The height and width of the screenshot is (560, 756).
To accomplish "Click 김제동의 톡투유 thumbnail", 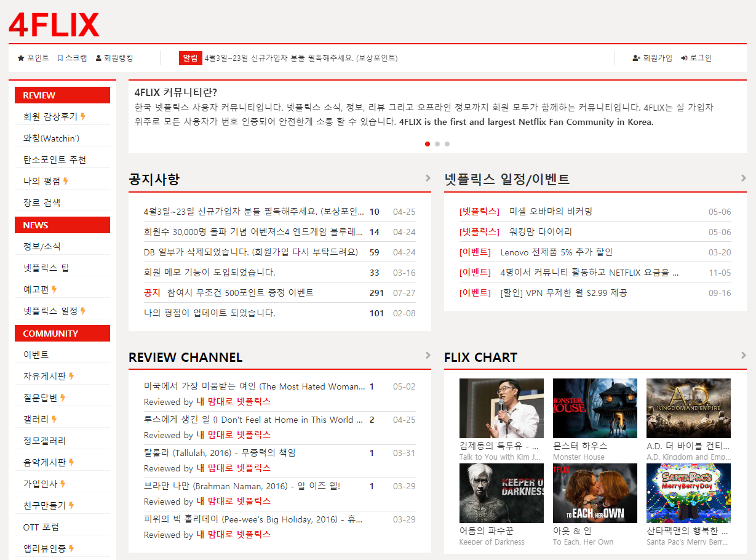I will click(501, 408).
